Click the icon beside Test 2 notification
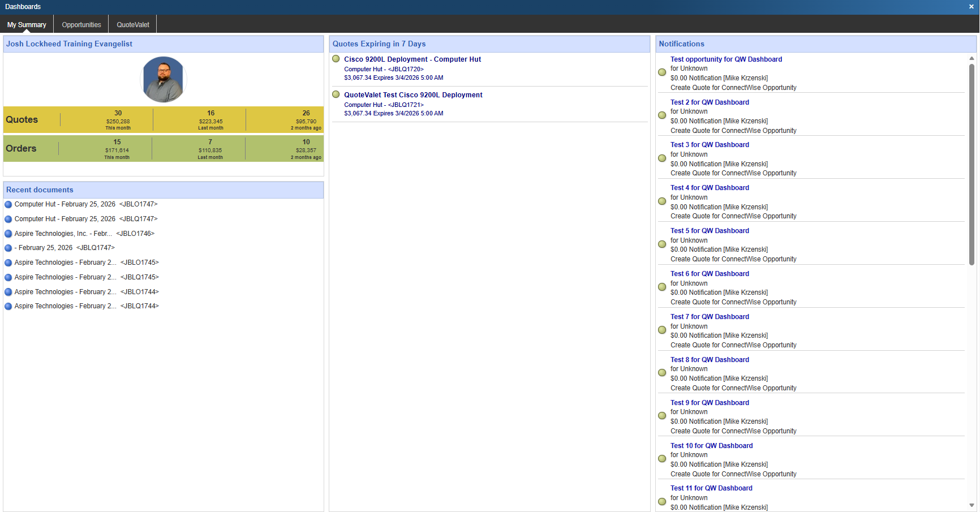Viewport: 980px width, 512px height. pos(662,115)
